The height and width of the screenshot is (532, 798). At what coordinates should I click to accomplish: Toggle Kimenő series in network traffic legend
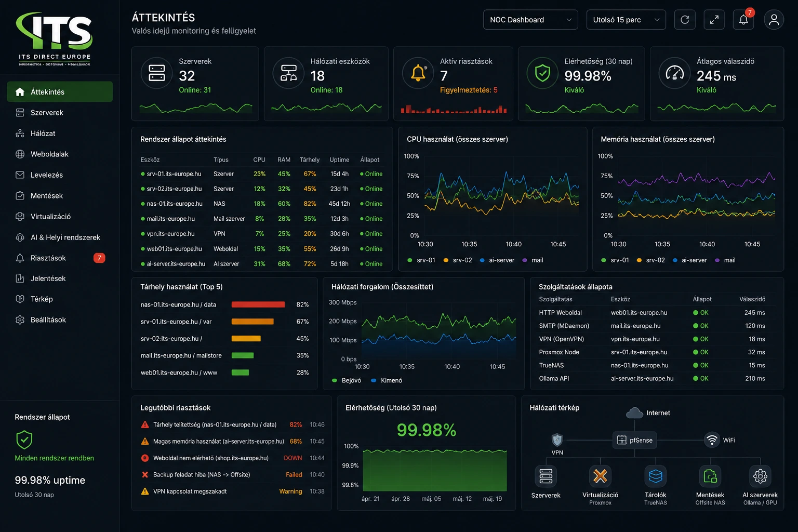point(387,381)
